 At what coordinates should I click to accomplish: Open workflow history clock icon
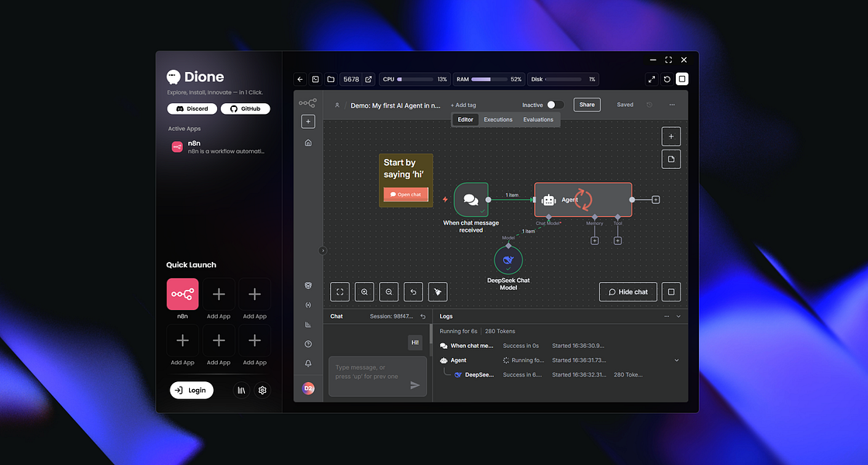tap(649, 105)
